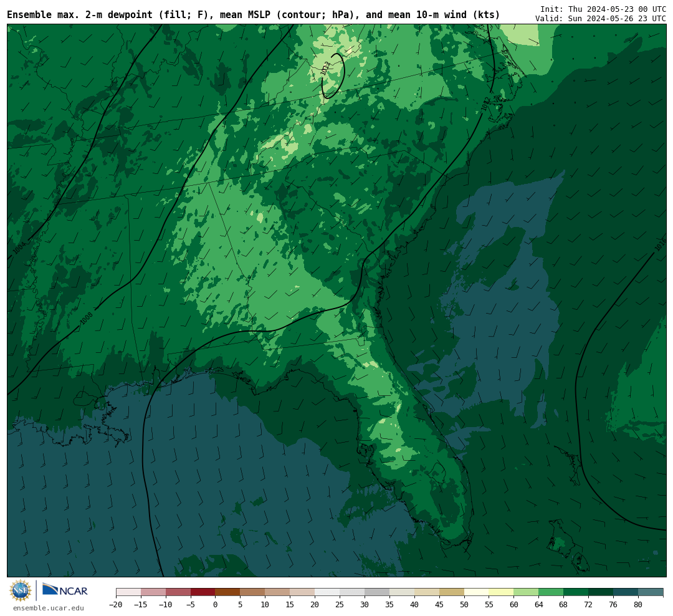Click the colorbar label '25'

(340, 605)
